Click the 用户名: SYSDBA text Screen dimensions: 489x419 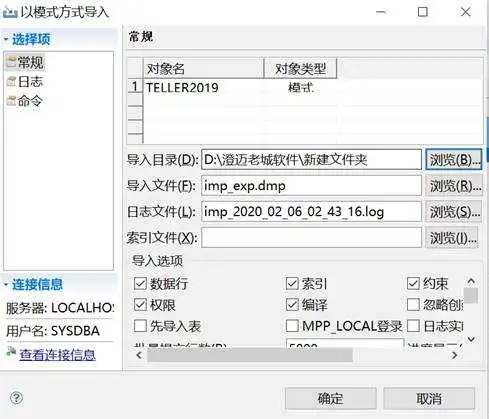[53, 331]
